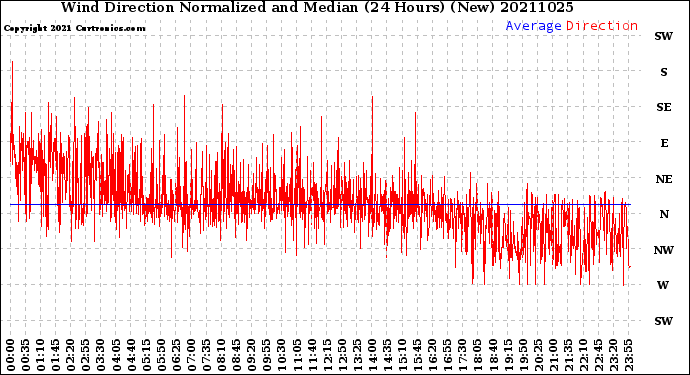690x375 pixels.
Task: Click the '07:35' time axis label
Action: click(206, 355)
